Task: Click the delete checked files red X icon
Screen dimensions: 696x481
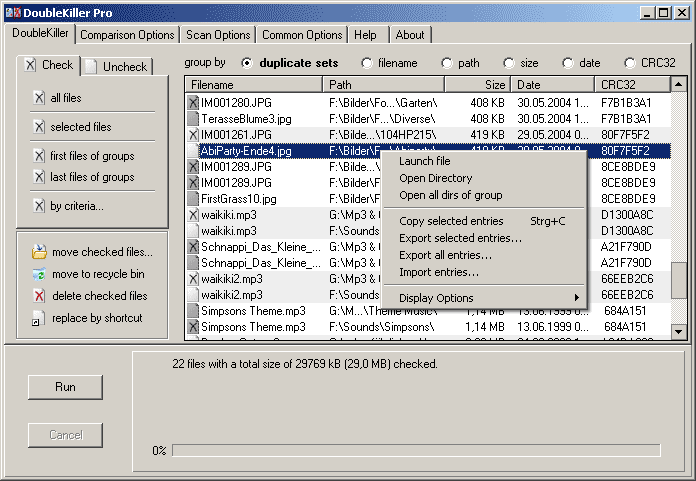Action: [39, 296]
